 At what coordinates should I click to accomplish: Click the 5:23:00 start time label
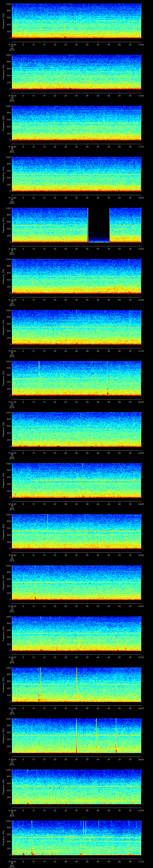[12, 504]
